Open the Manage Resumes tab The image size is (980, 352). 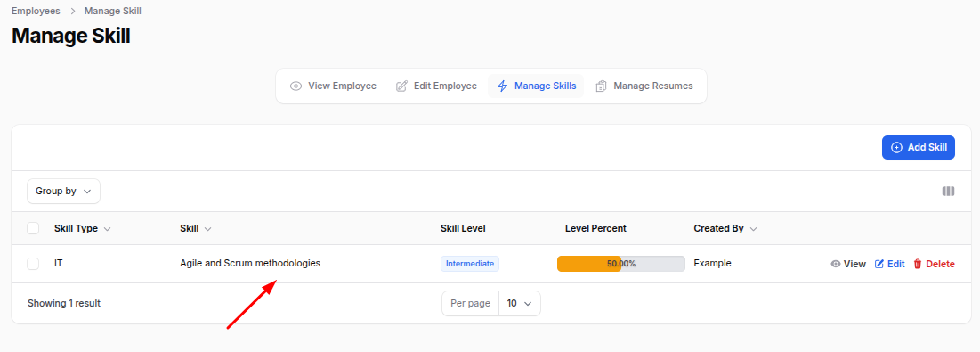[x=644, y=86]
